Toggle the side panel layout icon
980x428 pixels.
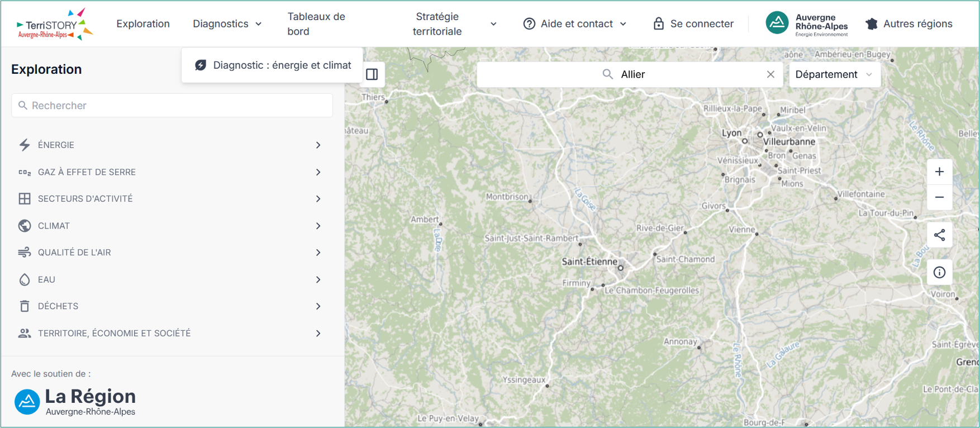pos(372,74)
